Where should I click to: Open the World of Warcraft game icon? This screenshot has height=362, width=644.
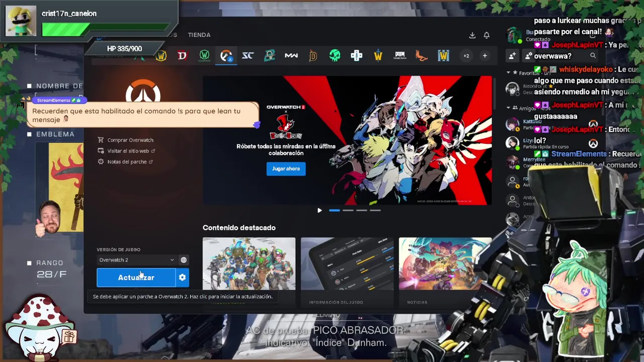tap(161, 56)
